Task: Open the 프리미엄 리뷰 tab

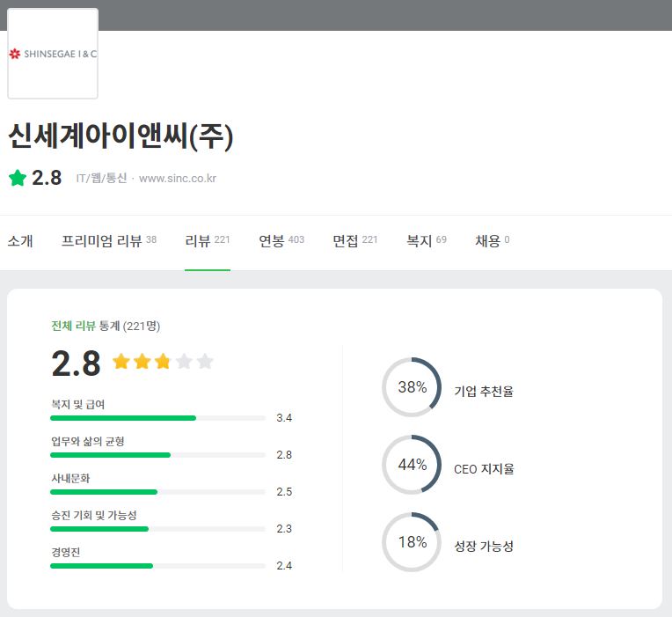Action: (x=109, y=240)
